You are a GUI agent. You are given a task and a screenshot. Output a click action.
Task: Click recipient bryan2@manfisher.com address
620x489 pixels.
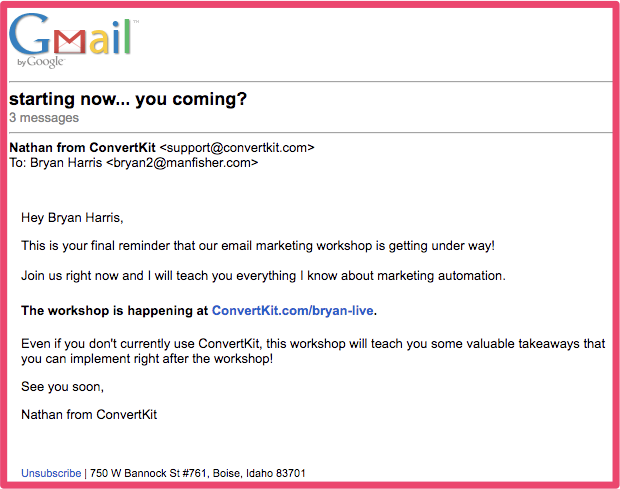182,163
